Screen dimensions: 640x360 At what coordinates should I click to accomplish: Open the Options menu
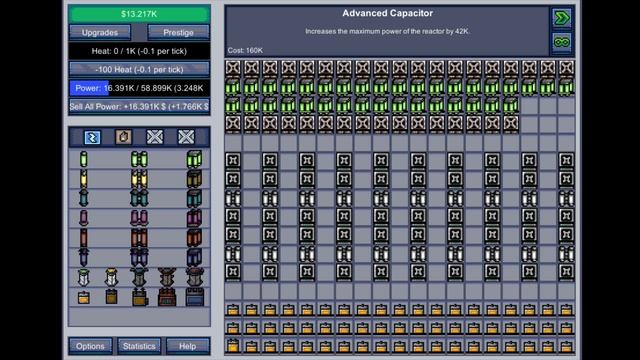90,346
